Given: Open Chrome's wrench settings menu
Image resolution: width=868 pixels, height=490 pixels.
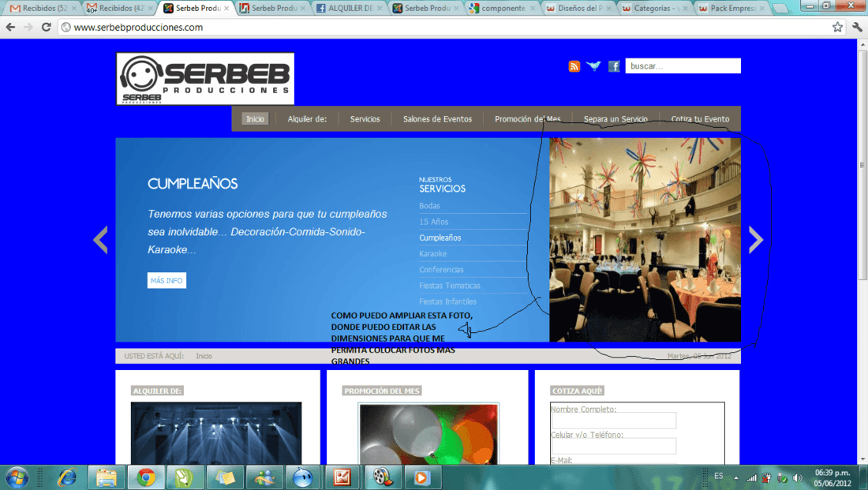Looking at the screenshot, I should (857, 27).
